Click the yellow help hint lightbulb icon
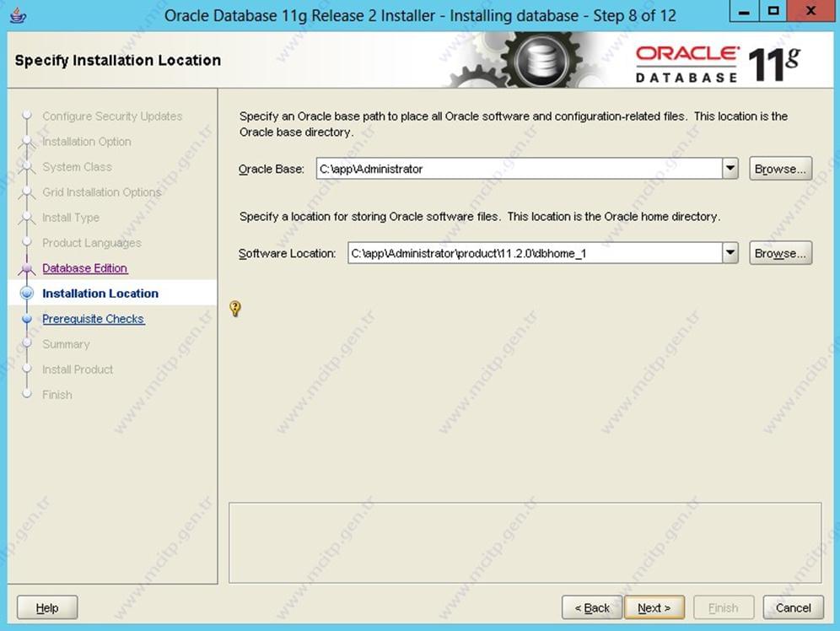Screen dimensions: 840x631 [x=235, y=308]
